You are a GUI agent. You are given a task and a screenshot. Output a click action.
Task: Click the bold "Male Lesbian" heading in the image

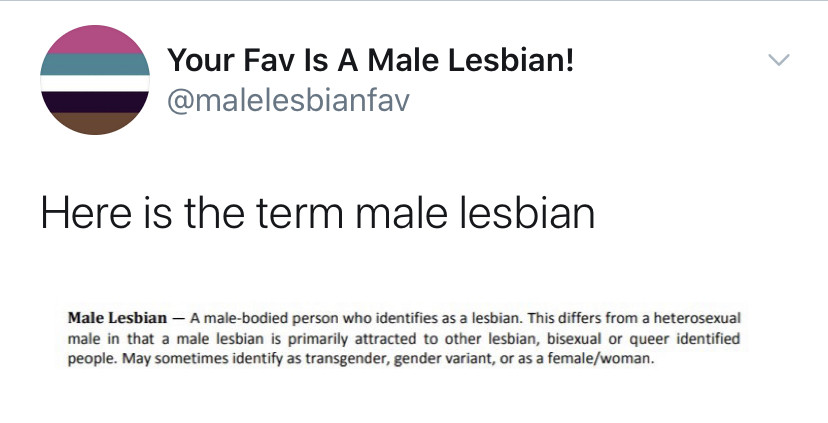pyautogui.click(x=117, y=318)
